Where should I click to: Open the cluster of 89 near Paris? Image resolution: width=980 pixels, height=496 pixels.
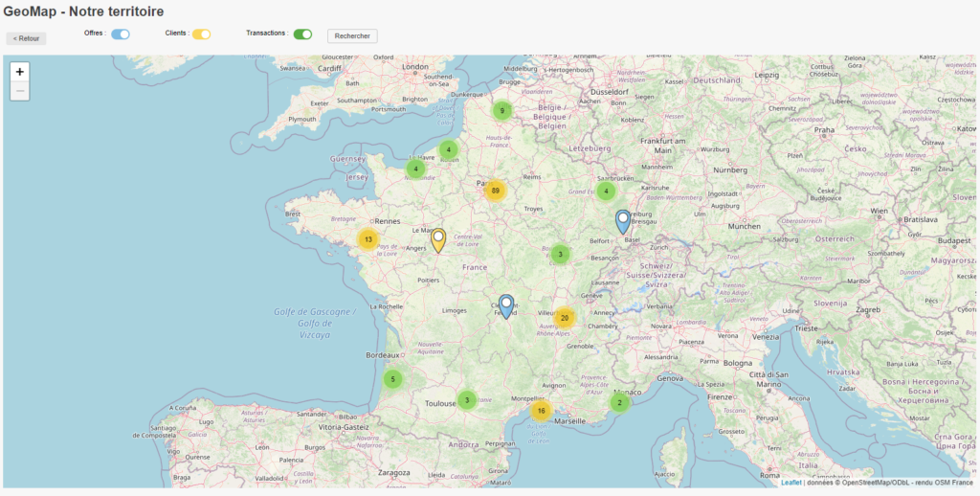coord(495,191)
